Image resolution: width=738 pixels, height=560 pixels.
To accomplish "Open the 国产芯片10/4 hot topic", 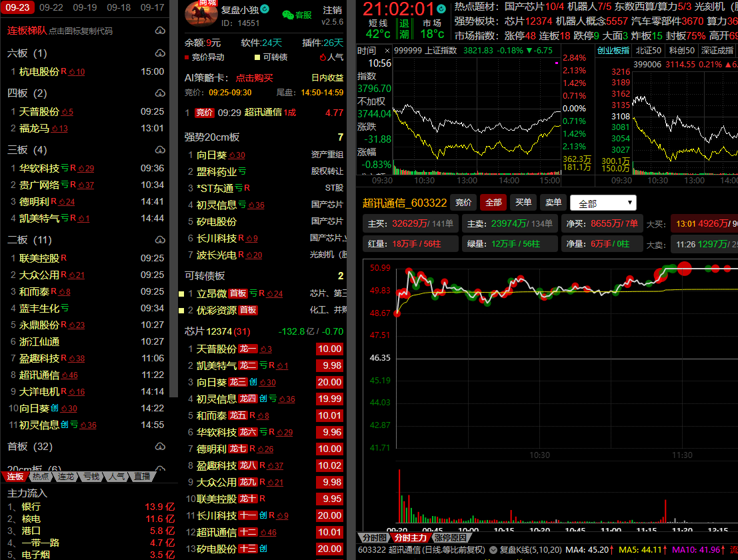I will [535, 7].
